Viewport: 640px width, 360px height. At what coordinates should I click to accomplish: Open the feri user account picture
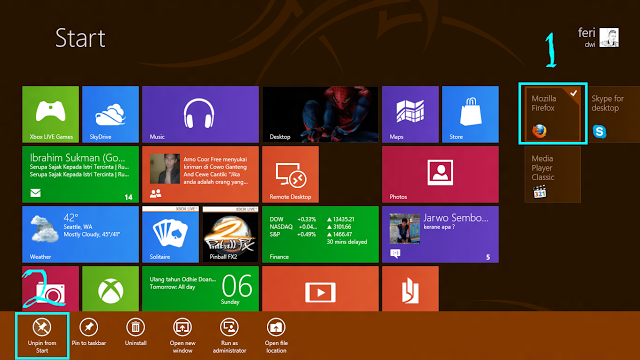(609, 38)
